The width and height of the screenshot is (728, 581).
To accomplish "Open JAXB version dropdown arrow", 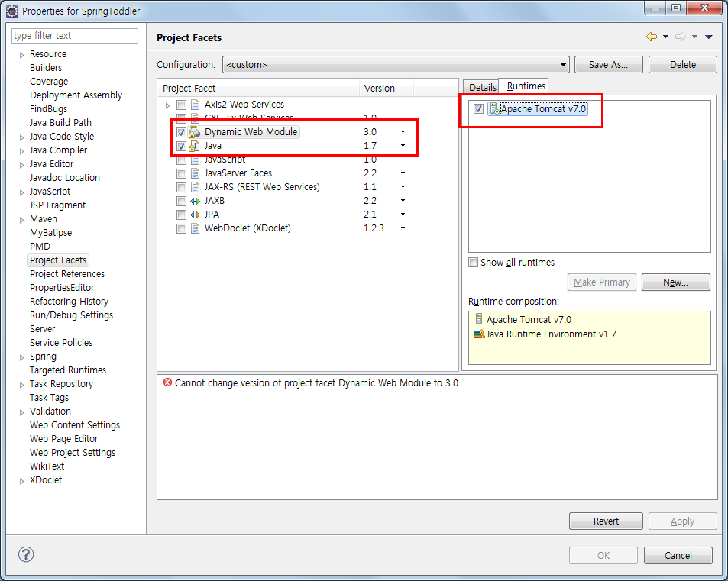I will 403,201.
